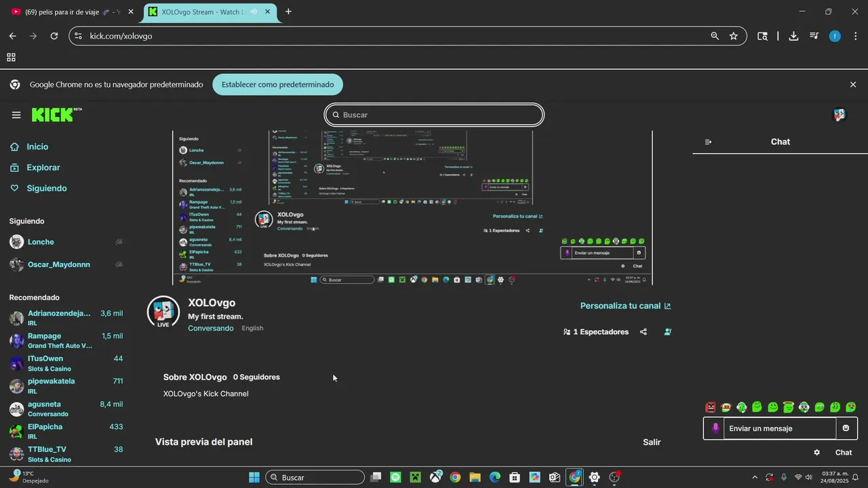The image size is (868, 488).
Task: View site information icon in address bar
Action: (x=78, y=36)
